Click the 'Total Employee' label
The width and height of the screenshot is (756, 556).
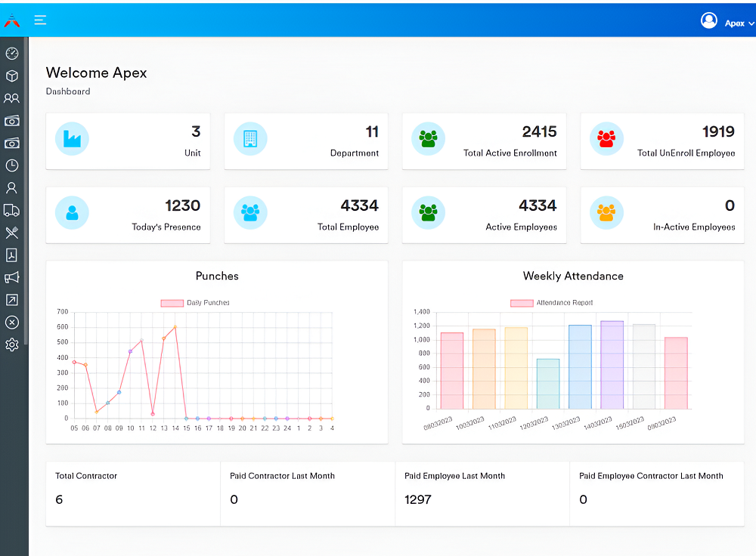click(x=348, y=227)
